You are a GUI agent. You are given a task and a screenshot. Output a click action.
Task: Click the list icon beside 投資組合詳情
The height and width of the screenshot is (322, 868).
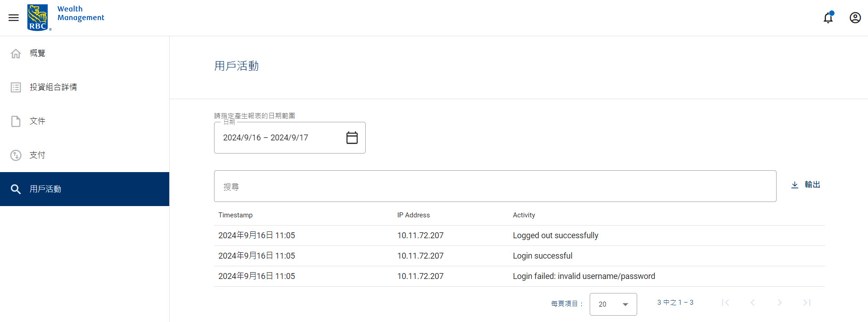(16, 87)
